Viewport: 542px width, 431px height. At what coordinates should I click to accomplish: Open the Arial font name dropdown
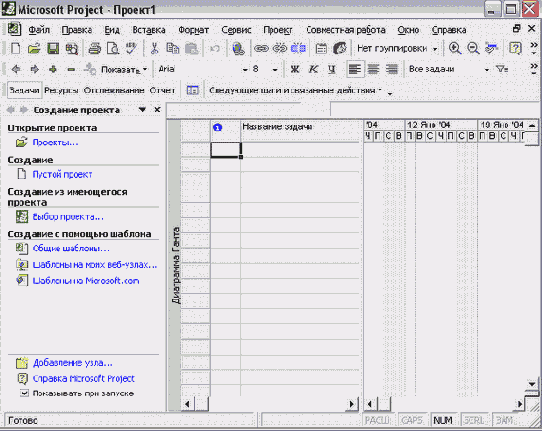[x=245, y=70]
